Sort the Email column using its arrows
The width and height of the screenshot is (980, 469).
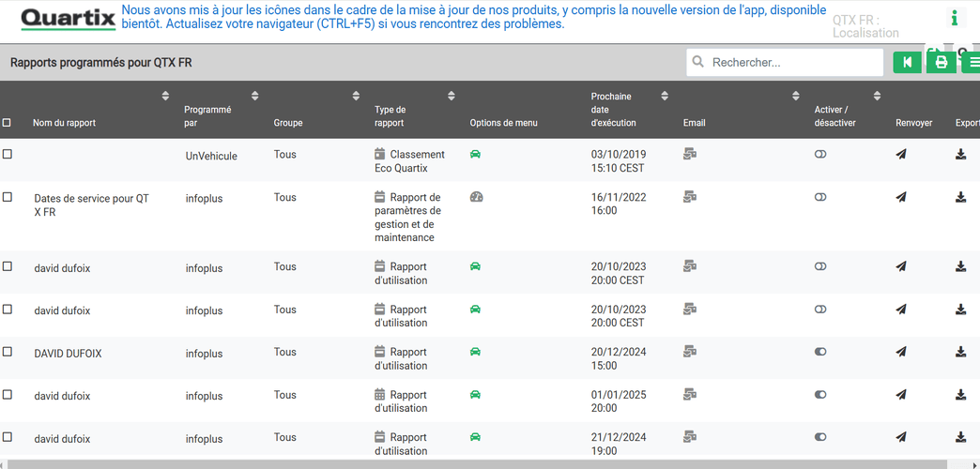796,97
